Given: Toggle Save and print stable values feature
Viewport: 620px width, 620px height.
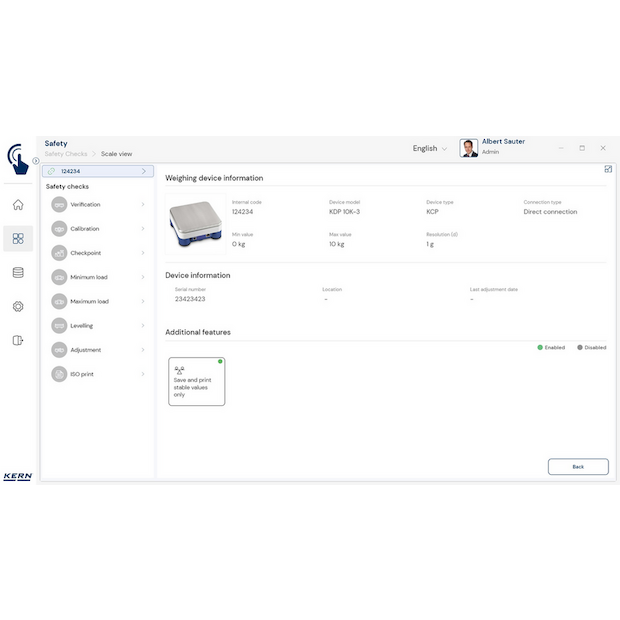Looking at the screenshot, I should pyautogui.click(x=196, y=381).
